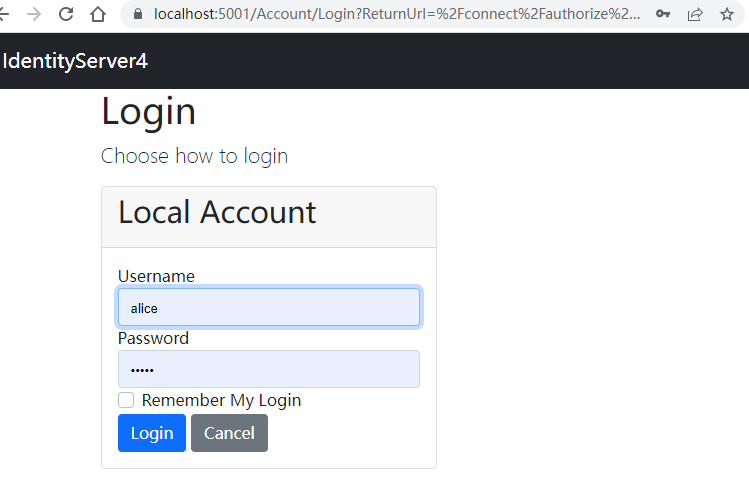
Task: Enable the Remember My Login checkbox
Action: click(x=126, y=400)
